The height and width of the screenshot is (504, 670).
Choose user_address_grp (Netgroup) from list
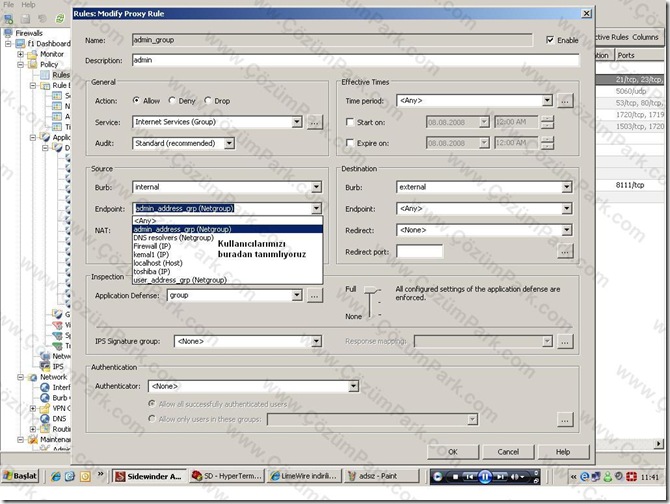[228, 280]
